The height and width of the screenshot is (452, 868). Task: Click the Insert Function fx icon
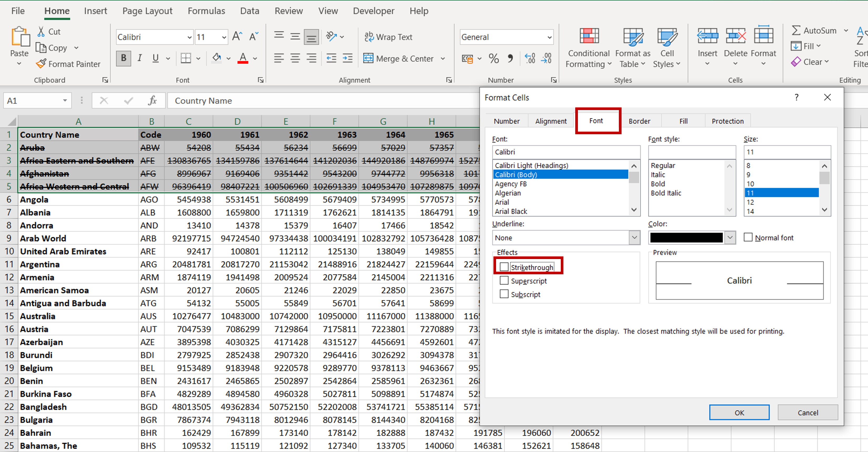tap(152, 101)
